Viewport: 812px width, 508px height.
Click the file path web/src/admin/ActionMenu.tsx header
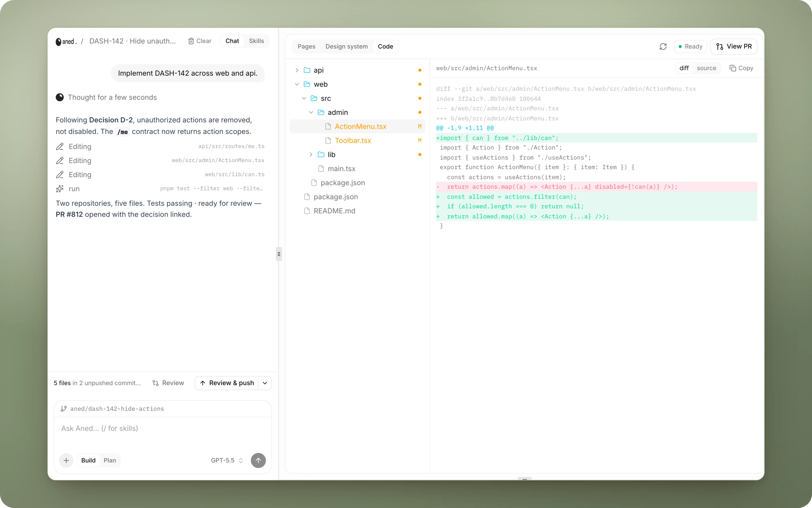click(486, 68)
